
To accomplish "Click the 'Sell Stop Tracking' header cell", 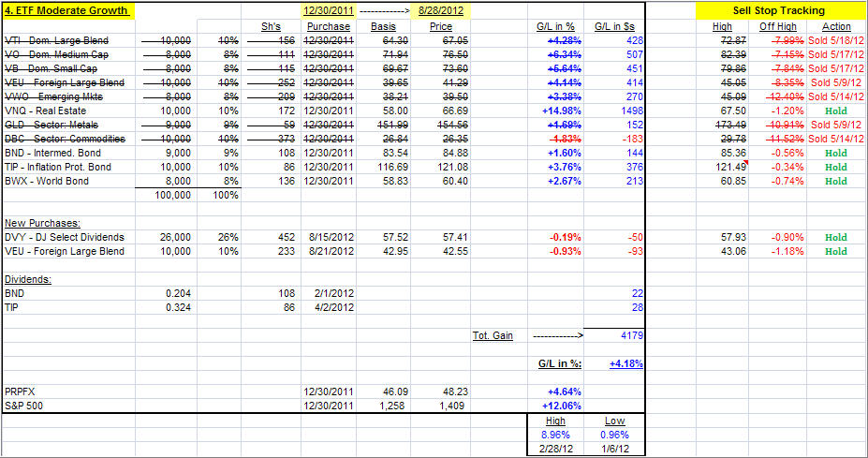I will pos(779,10).
